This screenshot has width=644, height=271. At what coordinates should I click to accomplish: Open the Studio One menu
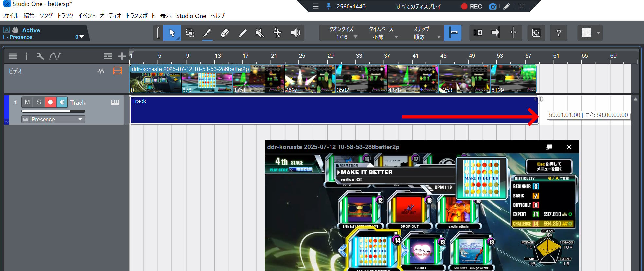click(x=191, y=16)
